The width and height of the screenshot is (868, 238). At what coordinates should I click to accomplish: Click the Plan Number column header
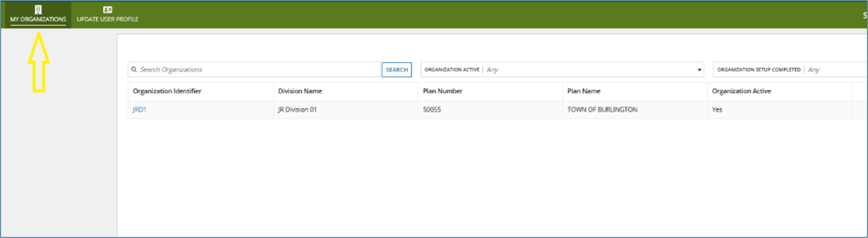click(443, 91)
